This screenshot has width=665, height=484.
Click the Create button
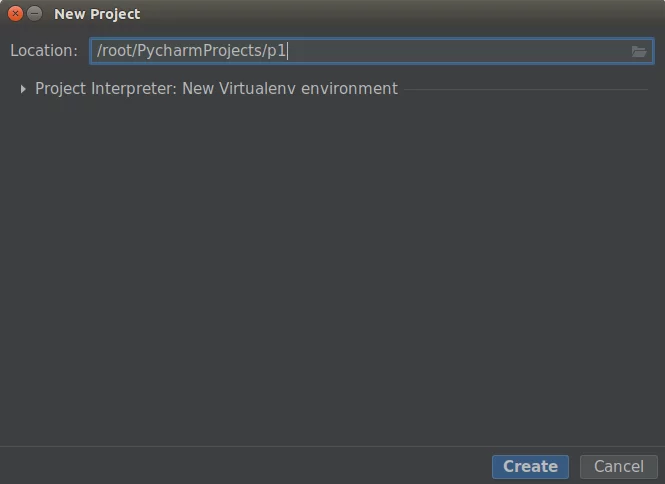(x=530, y=467)
